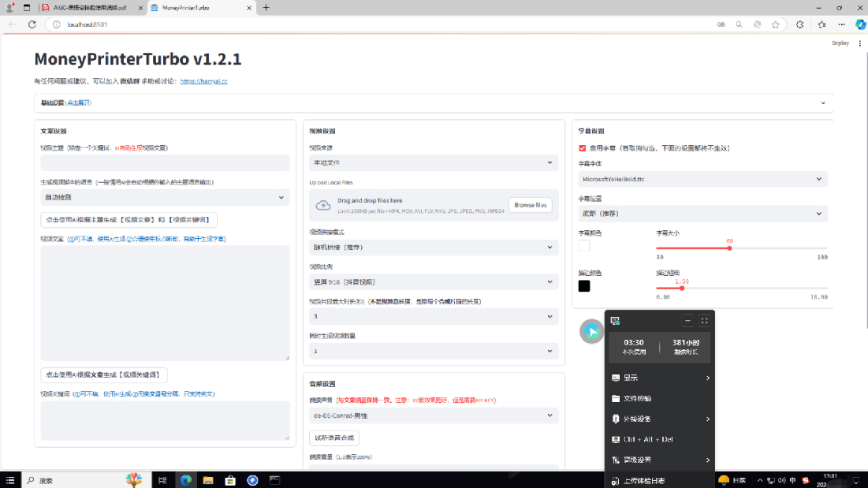
Task: Open the harryai.cc link
Action: pos(203,81)
